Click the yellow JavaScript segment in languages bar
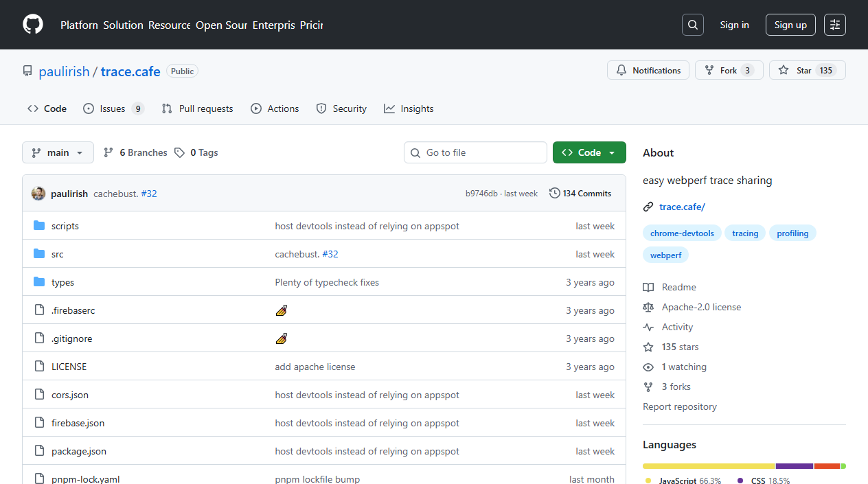 (x=709, y=466)
